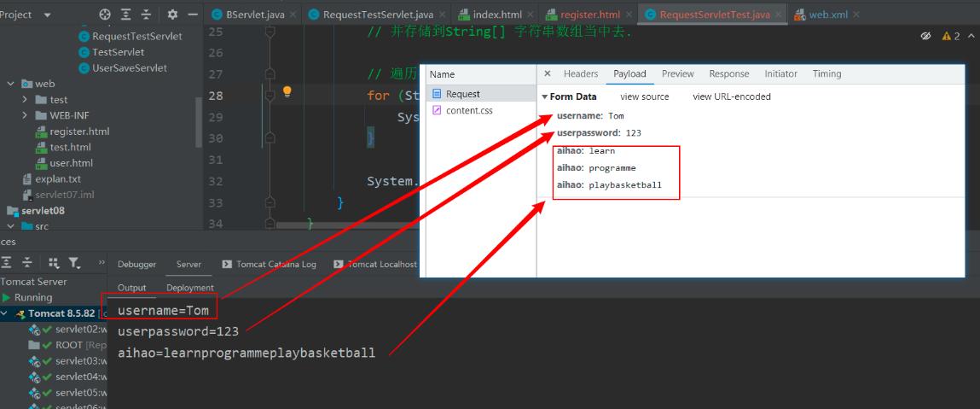This screenshot has height=409, width=980.
Task: Click the content.css stylesheet icon
Action: click(437, 110)
